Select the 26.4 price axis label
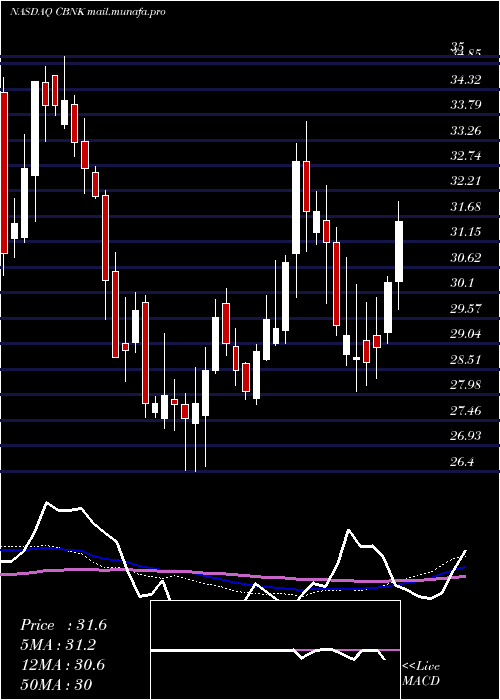 462,461
